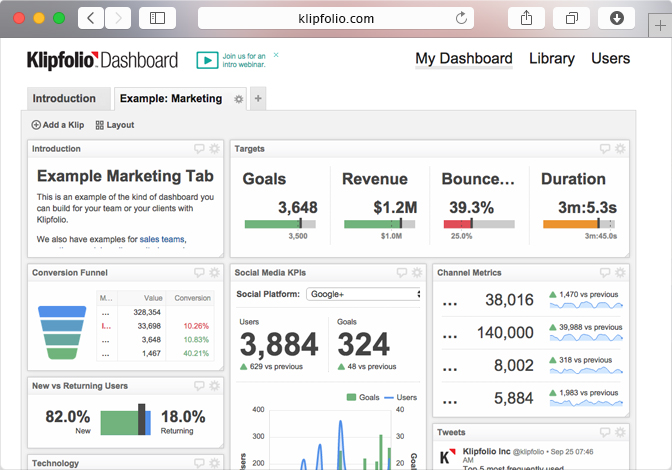
Task: Click the 324 Goals count
Action: point(363,344)
